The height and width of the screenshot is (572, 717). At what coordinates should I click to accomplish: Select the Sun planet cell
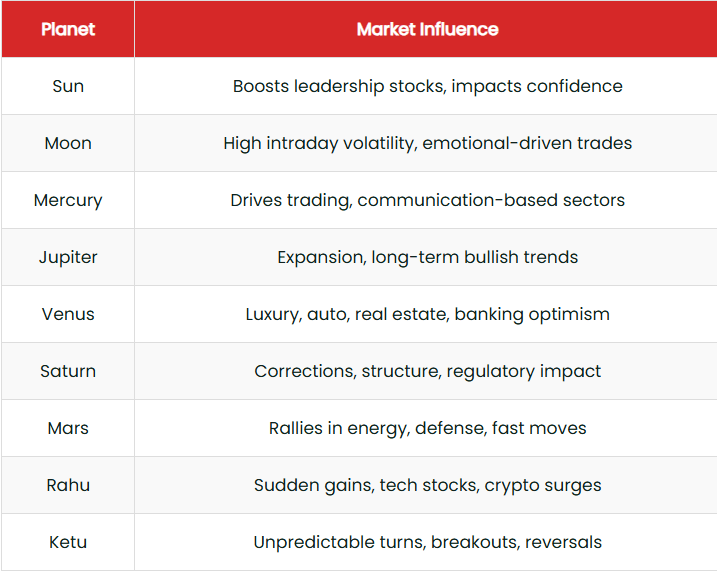[68, 86]
